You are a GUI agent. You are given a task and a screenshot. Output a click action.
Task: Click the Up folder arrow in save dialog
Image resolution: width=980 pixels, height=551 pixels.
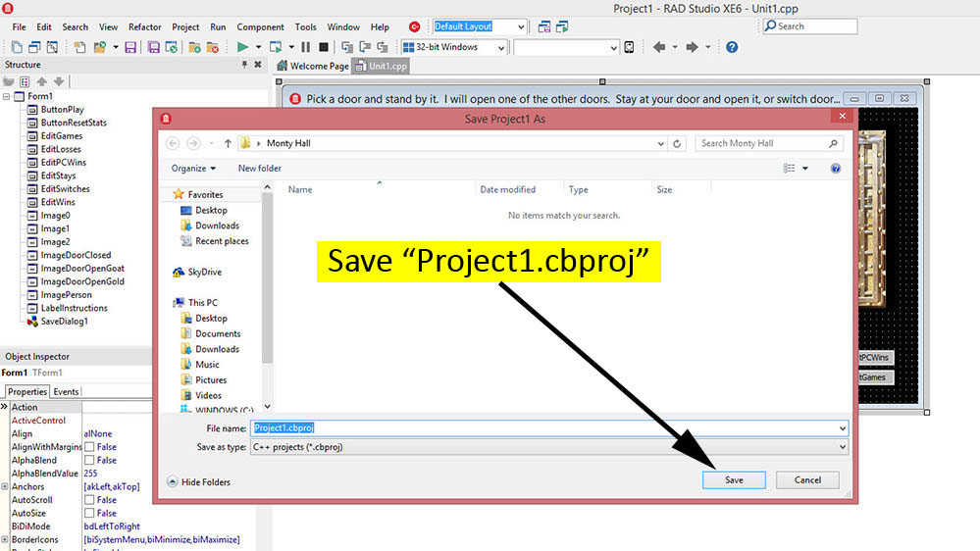click(228, 143)
